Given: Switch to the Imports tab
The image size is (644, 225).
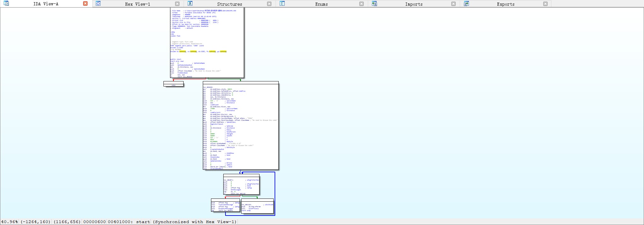Looking at the screenshot, I should [x=413, y=4].
